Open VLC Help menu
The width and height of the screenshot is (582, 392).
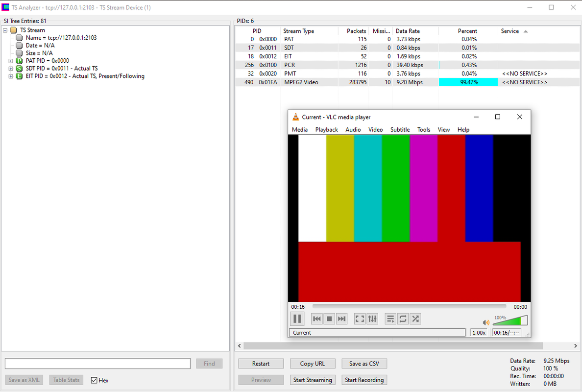[x=463, y=129]
